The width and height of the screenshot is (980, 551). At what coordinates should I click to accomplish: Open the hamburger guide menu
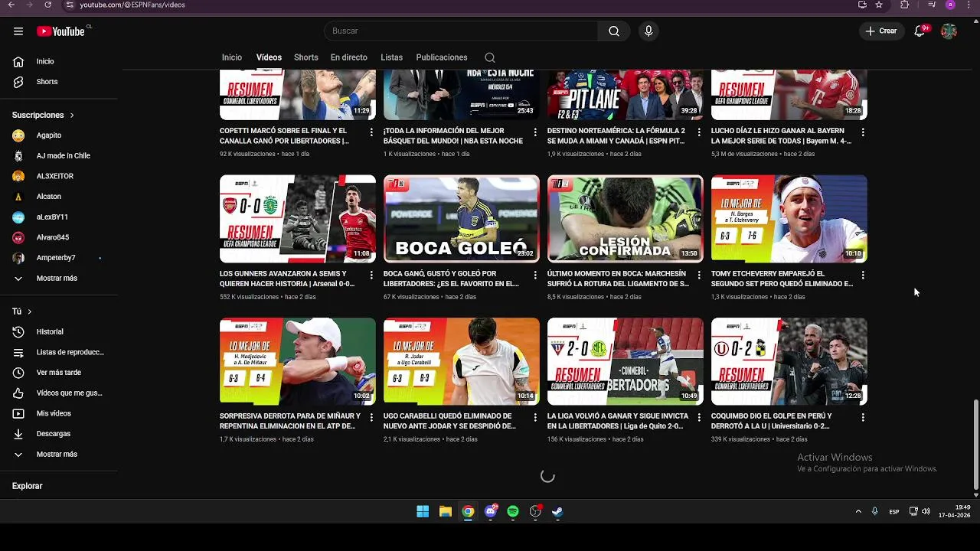tap(18, 31)
